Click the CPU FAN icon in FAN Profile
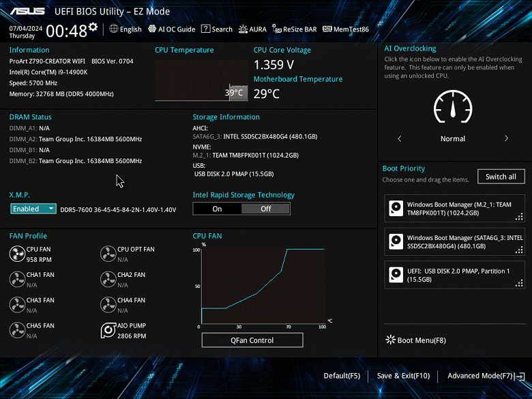This screenshot has width=532, height=399. 17,254
